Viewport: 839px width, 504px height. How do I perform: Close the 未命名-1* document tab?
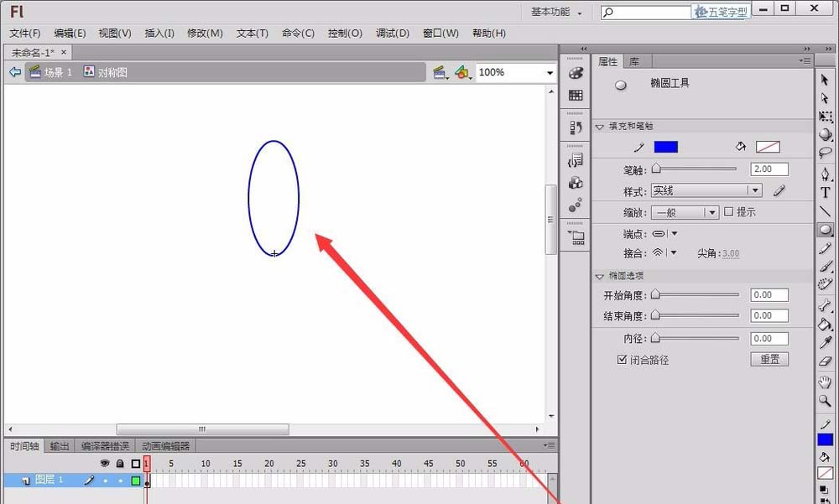[x=64, y=52]
